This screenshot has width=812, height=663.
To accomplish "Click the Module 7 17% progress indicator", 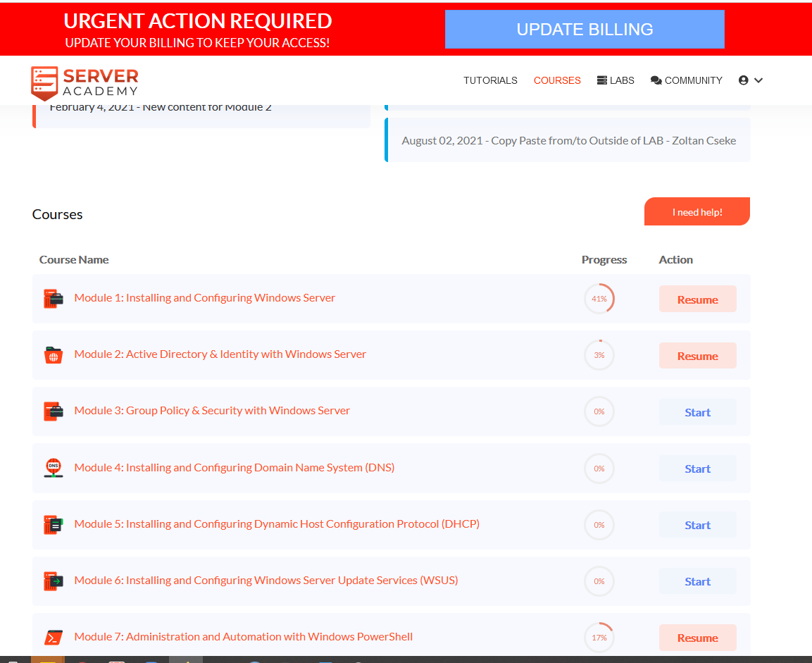I will click(599, 638).
